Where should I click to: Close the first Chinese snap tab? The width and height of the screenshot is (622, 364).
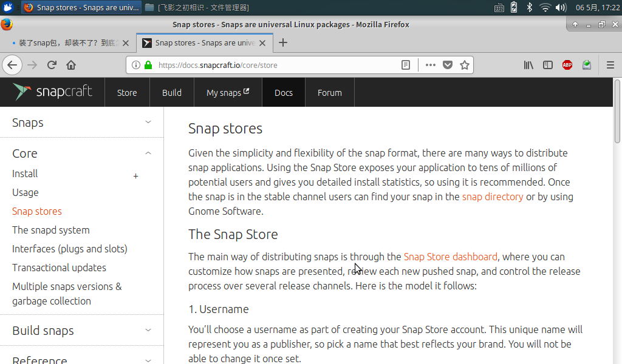(x=125, y=43)
